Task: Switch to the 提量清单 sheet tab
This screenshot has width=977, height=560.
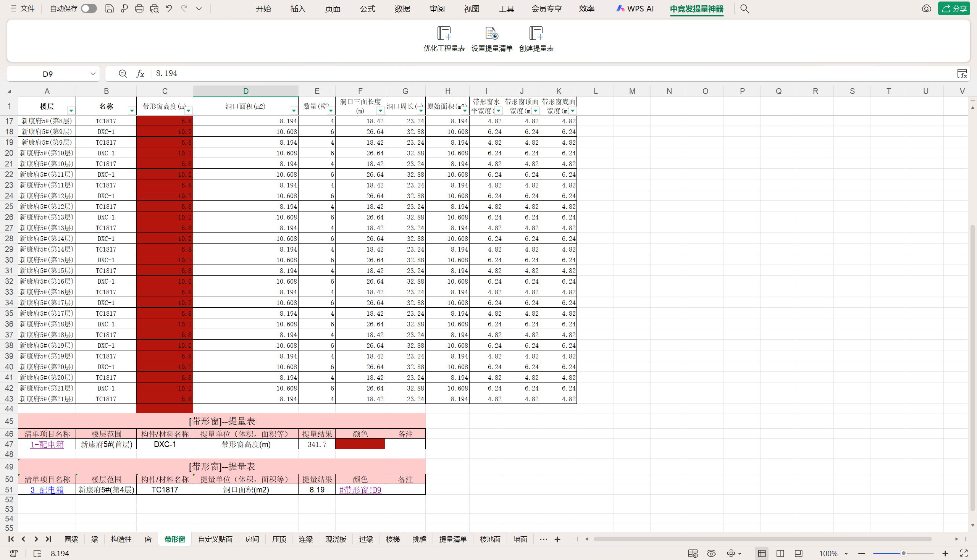Action: click(453, 539)
